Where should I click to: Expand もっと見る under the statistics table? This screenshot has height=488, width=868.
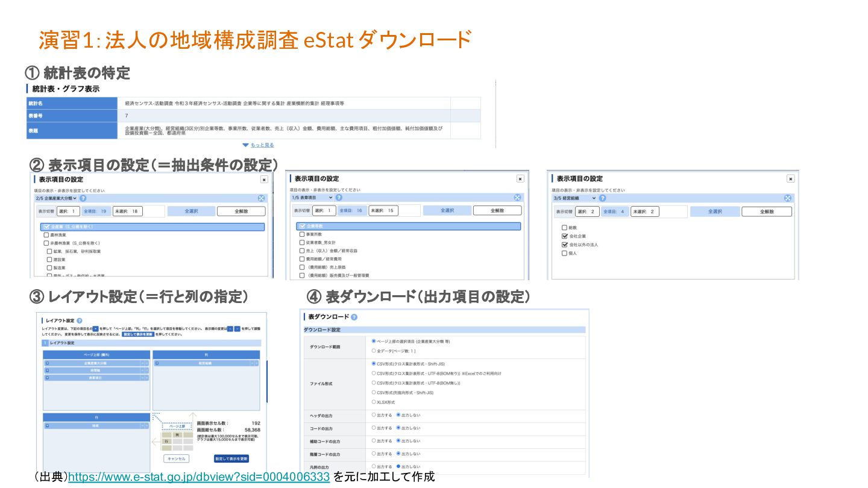pos(258,145)
